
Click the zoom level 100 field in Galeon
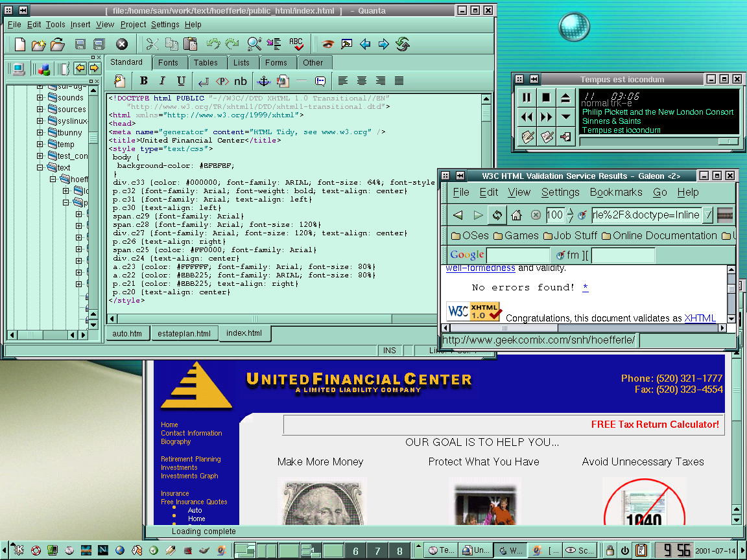tap(554, 215)
